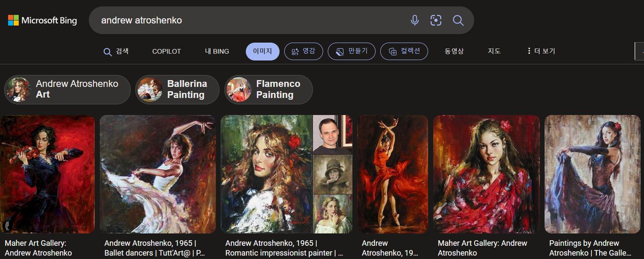This screenshot has width=644, height=259.
Task: Start voice search with microphone icon
Action: (x=414, y=20)
